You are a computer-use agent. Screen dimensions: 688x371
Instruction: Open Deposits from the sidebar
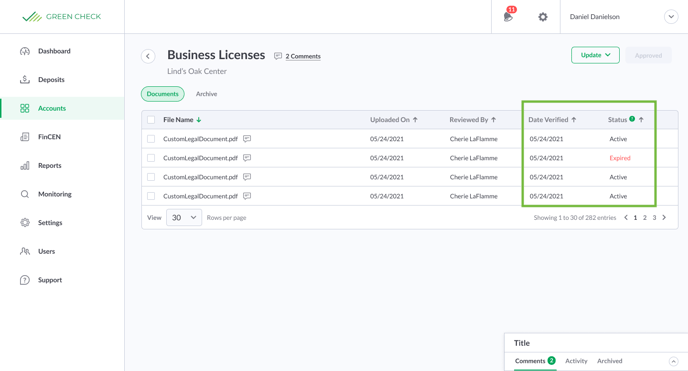tap(51, 79)
